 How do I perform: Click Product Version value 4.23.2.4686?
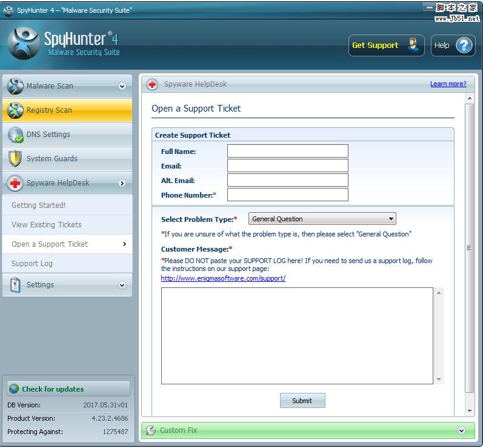tap(110, 418)
